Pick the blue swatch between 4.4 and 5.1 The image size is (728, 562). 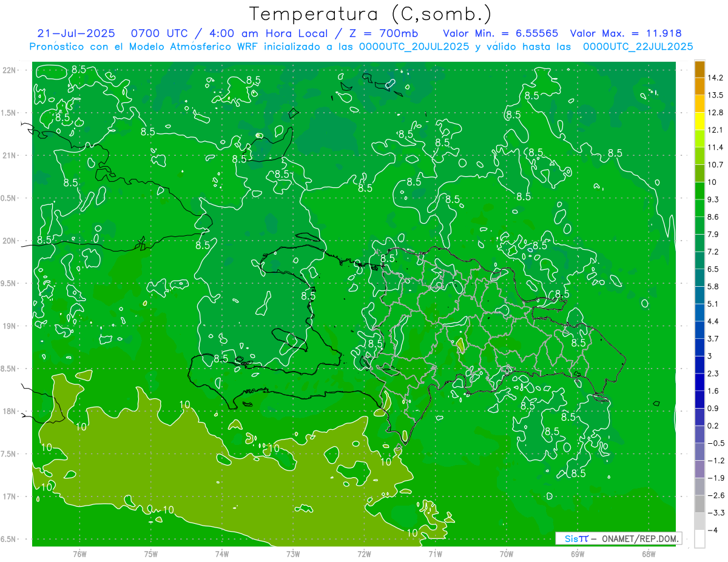point(699,312)
